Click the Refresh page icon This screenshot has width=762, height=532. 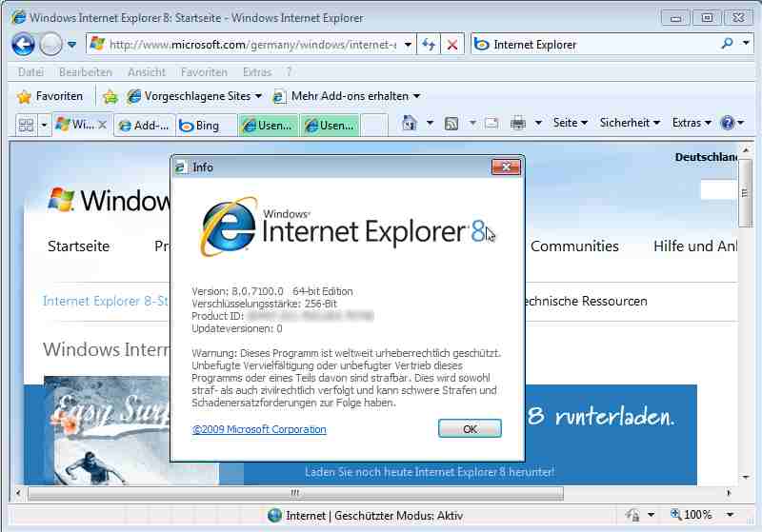coord(430,44)
